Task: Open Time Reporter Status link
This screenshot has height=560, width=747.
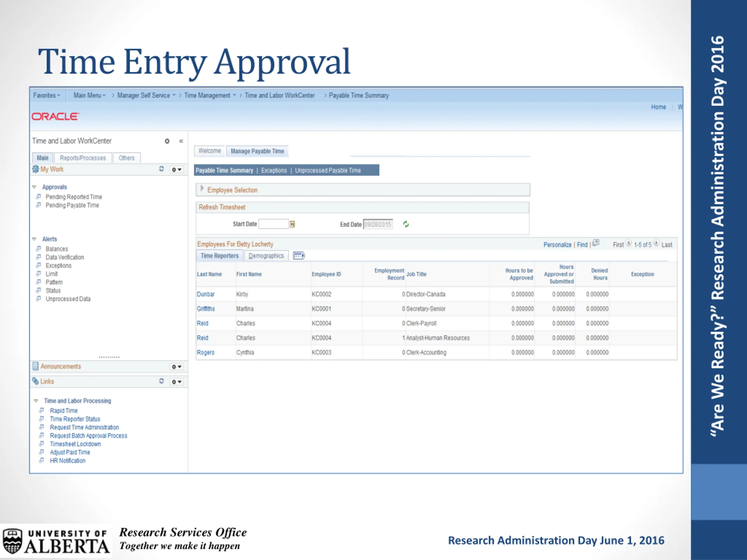Action: [x=75, y=419]
